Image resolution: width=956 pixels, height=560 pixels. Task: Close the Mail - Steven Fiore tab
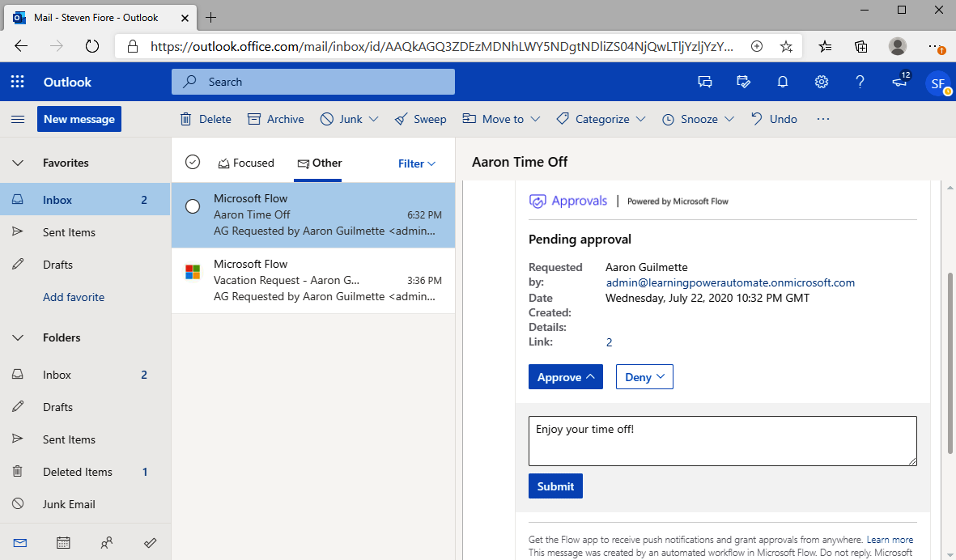click(185, 18)
